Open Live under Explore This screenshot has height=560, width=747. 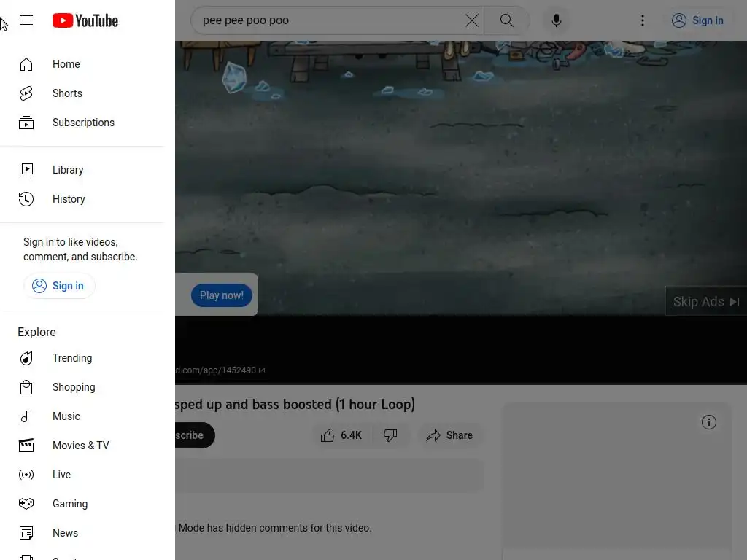(x=82, y=475)
